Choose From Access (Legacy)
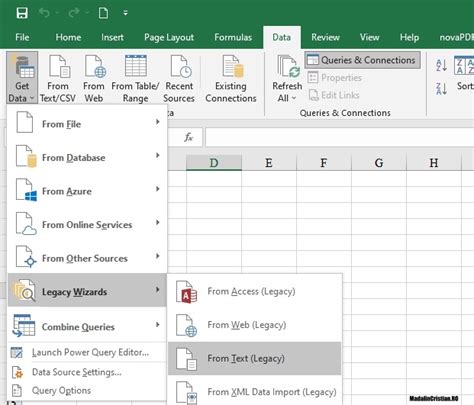Image resolution: width=474 pixels, height=405 pixels. point(255,291)
